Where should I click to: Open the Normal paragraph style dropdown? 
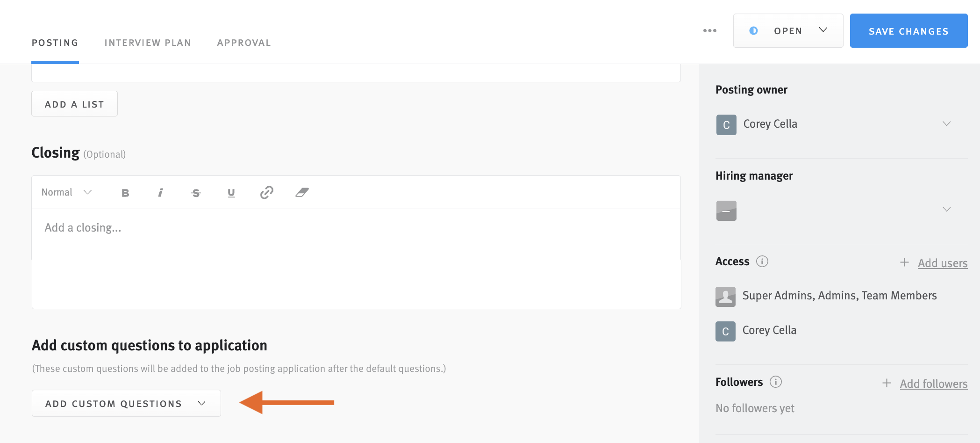tap(66, 192)
